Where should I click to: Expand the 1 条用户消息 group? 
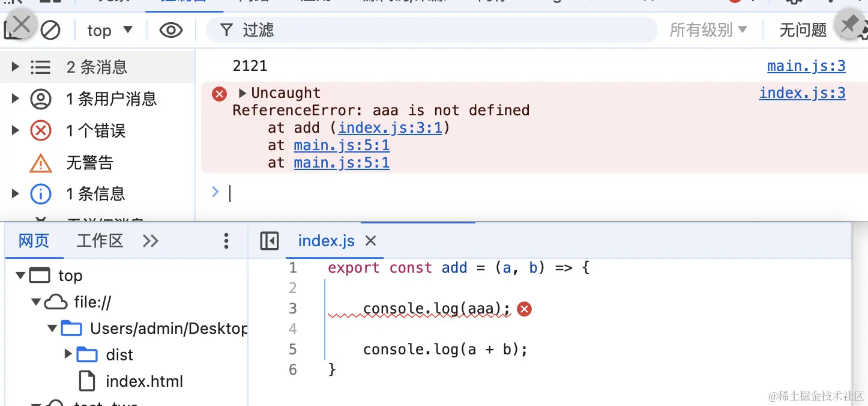point(16,98)
